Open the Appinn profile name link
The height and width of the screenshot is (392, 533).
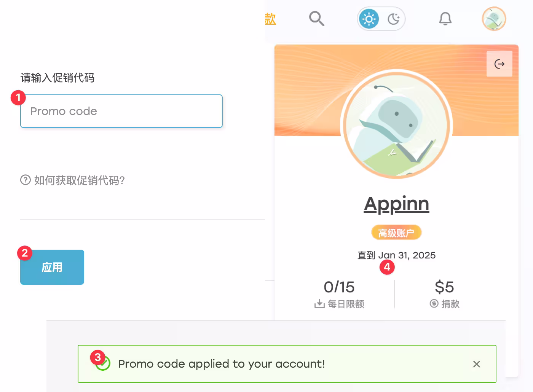(x=396, y=204)
